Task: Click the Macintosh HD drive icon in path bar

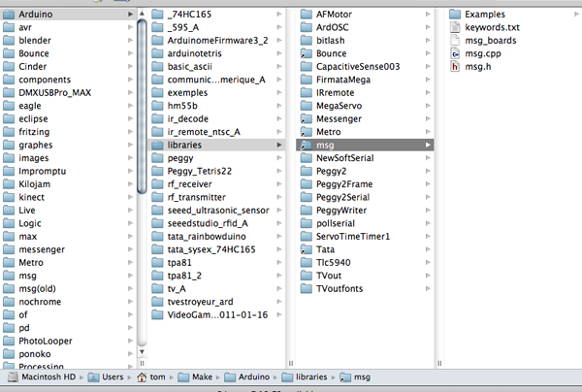Action: (x=13, y=377)
